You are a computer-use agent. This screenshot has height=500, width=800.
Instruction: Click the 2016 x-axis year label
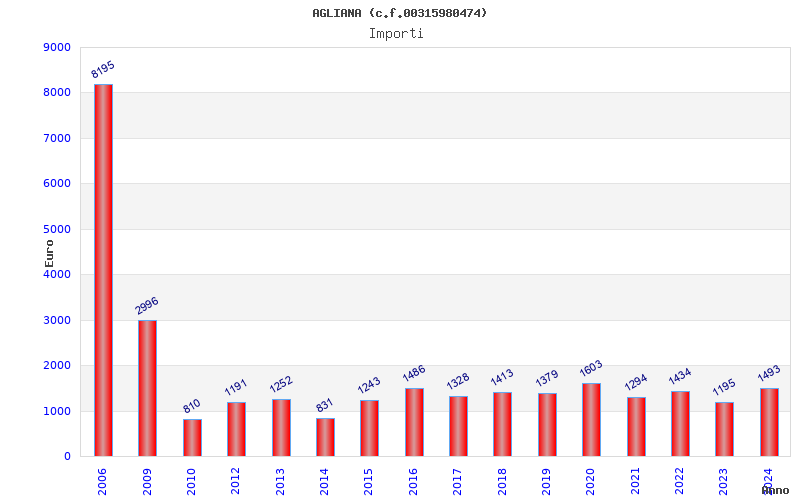tap(414, 481)
